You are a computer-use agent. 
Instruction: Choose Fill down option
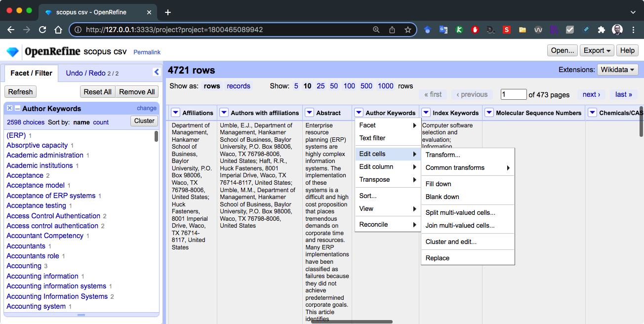[468, 184]
